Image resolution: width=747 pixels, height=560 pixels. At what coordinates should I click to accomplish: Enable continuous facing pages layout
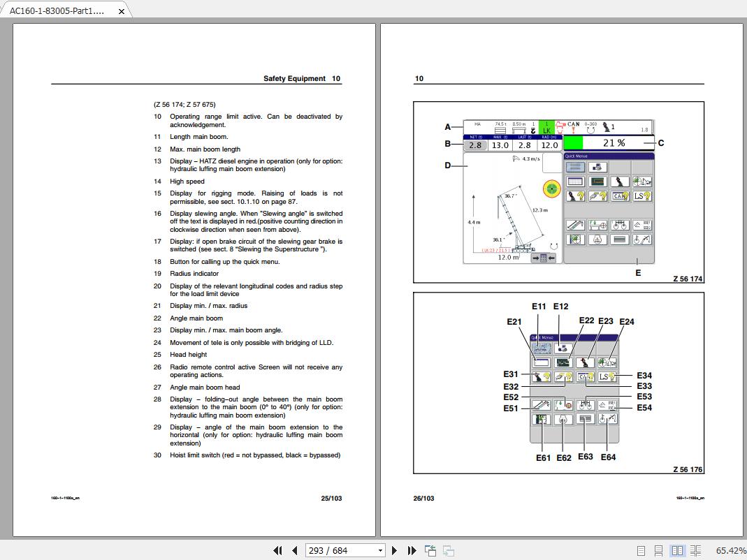(696, 551)
